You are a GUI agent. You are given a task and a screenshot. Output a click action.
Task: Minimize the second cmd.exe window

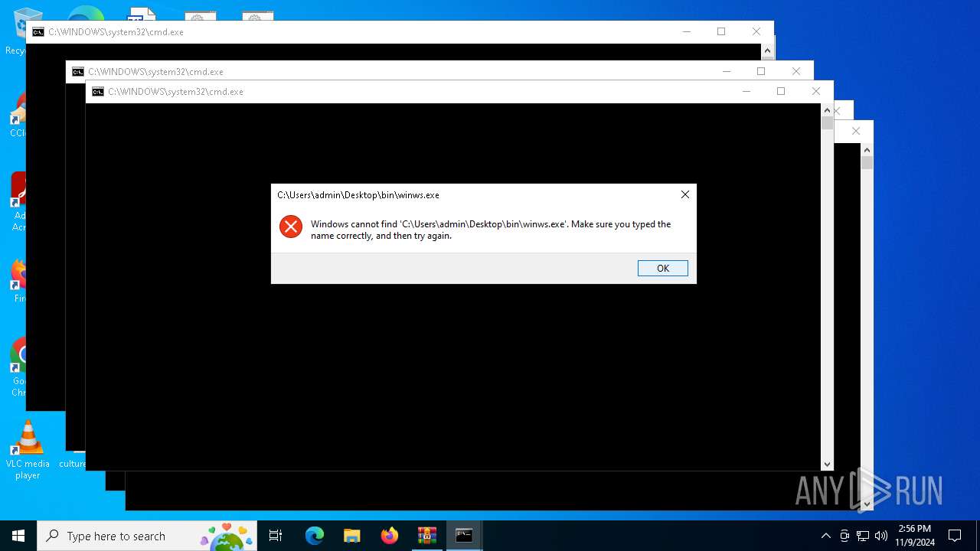[726, 71]
